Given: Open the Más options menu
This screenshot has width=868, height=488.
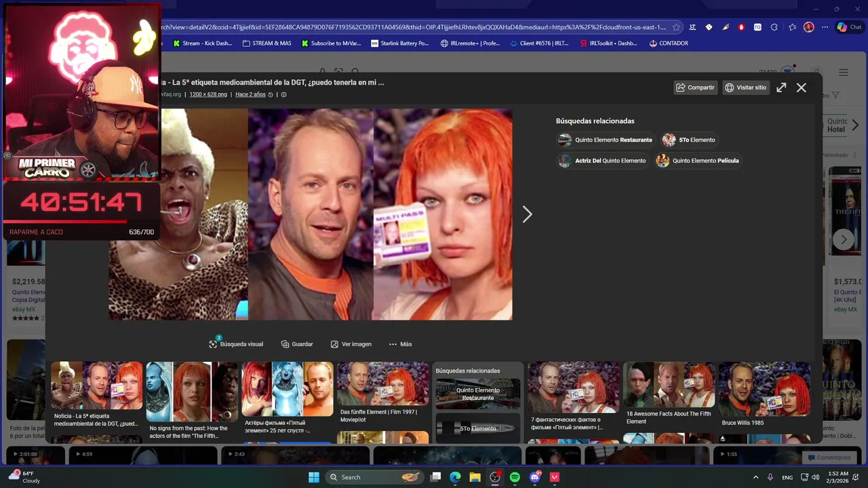Looking at the screenshot, I should click(x=400, y=344).
